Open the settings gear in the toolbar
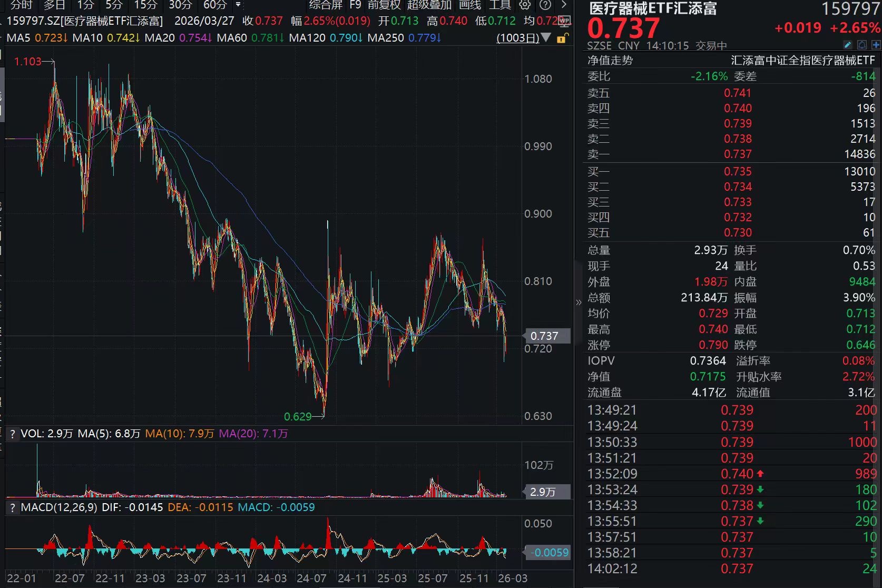This screenshot has height=588, width=882. (524, 6)
